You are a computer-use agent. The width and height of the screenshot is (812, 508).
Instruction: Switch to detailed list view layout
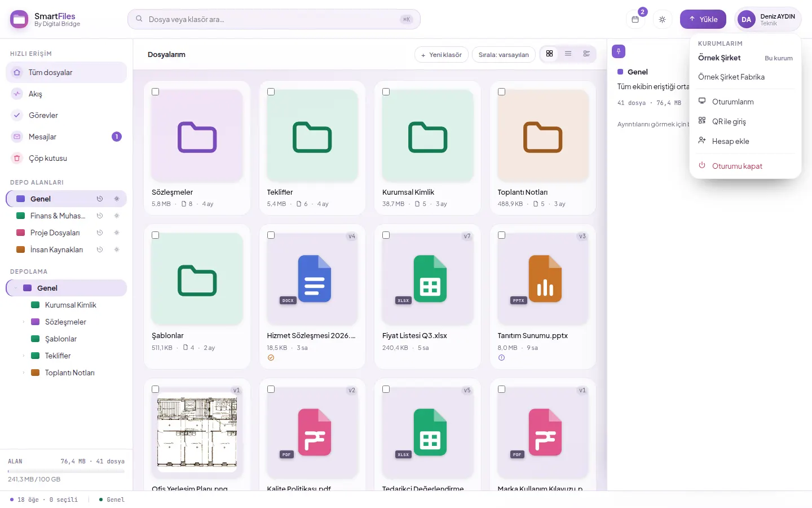pos(587,54)
